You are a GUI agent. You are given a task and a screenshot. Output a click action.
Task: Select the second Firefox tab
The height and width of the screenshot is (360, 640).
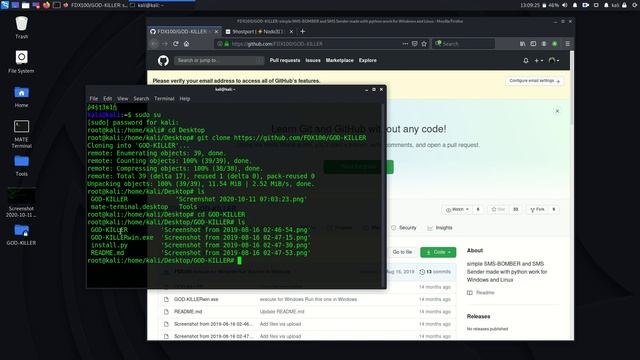pos(259,31)
